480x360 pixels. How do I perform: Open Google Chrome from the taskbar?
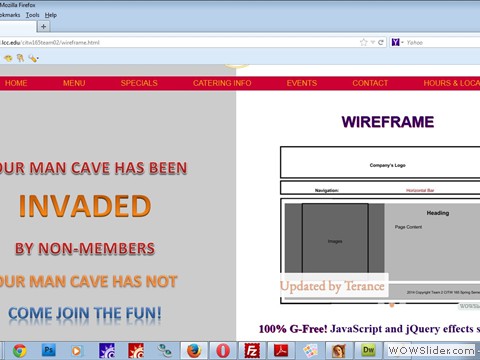point(19,351)
